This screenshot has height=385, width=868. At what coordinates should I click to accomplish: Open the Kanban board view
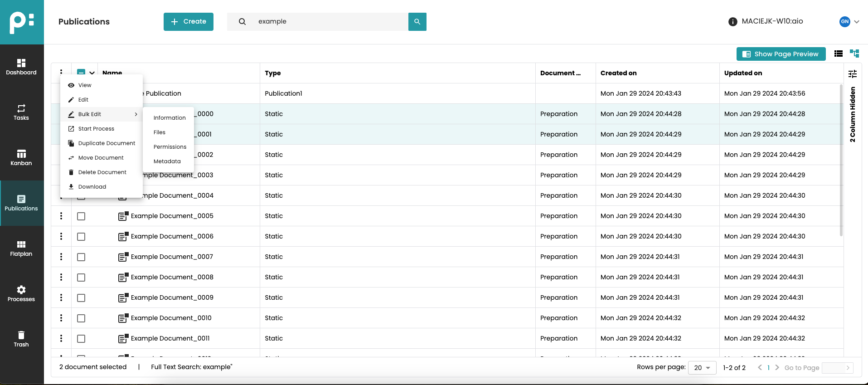[x=21, y=158]
